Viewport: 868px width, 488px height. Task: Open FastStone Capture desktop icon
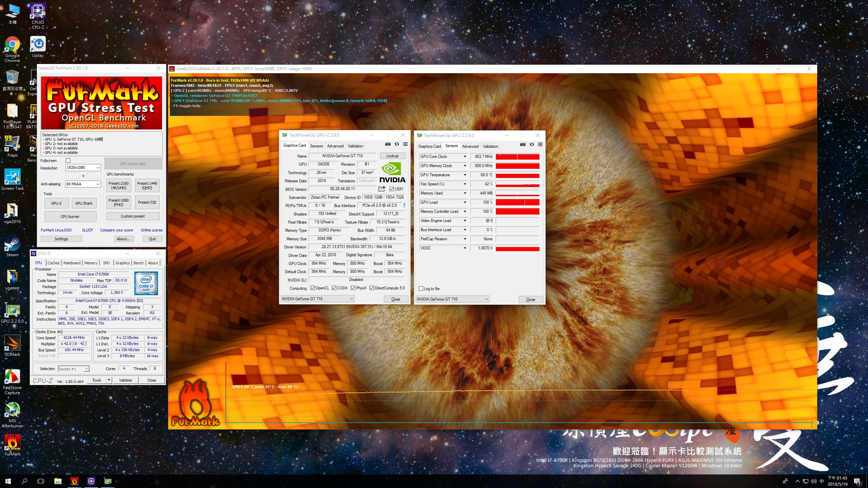[x=12, y=382]
